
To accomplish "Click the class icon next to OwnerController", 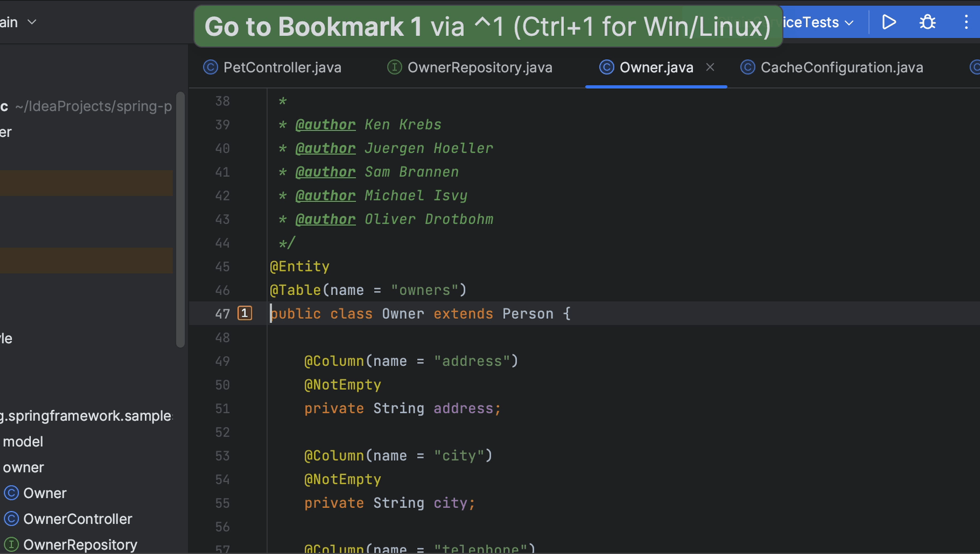I will 11,519.
